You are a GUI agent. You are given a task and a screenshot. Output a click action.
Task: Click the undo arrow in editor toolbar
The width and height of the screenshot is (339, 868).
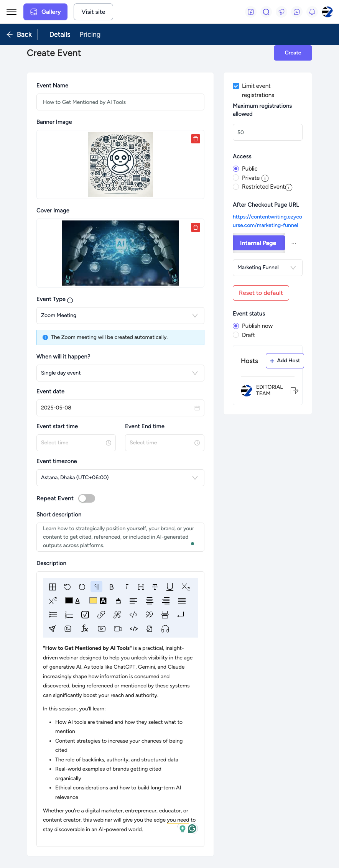tap(67, 587)
